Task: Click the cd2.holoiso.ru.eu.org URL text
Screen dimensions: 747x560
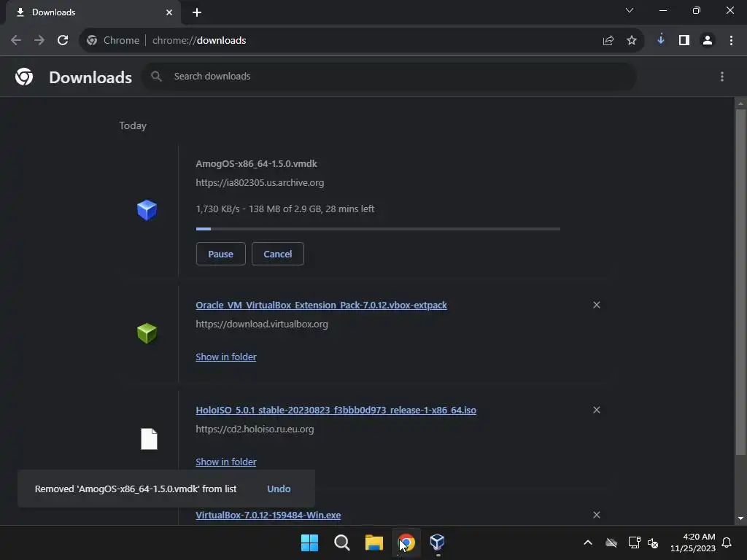Action: click(255, 429)
